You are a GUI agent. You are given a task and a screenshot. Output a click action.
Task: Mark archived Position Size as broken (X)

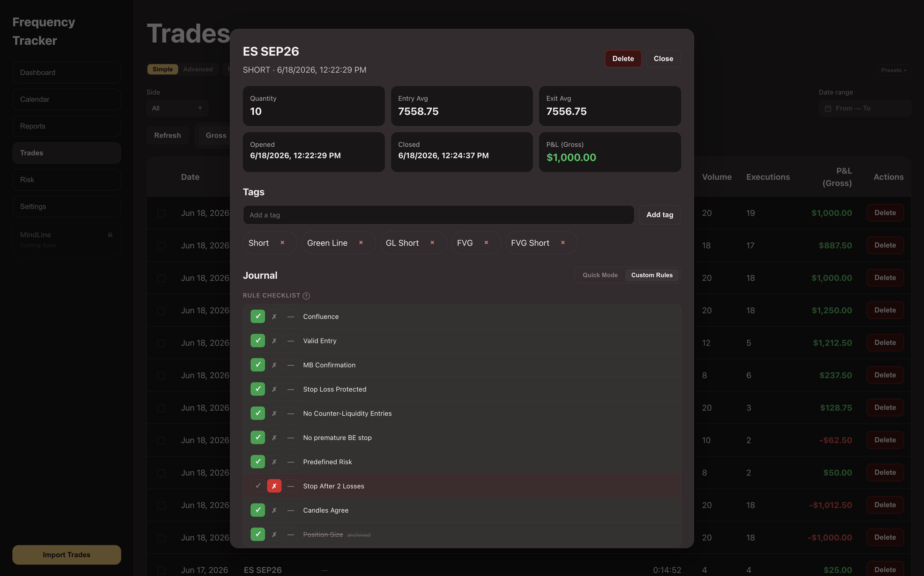(x=274, y=535)
